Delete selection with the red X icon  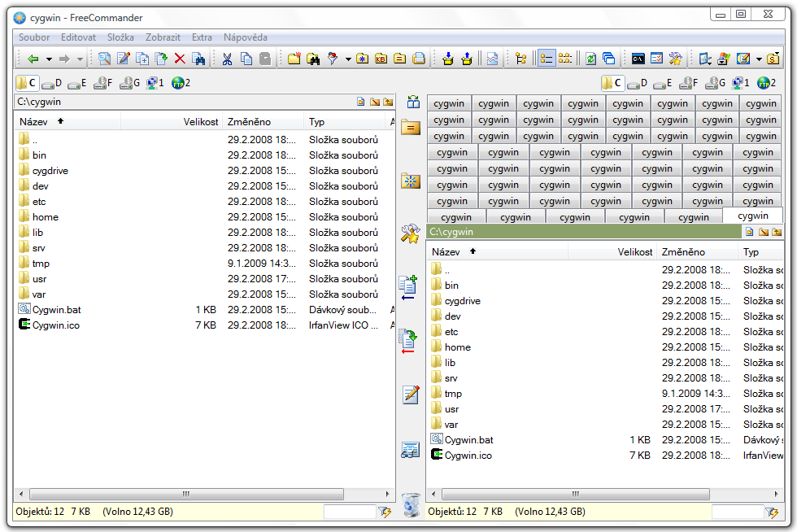pos(180,59)
